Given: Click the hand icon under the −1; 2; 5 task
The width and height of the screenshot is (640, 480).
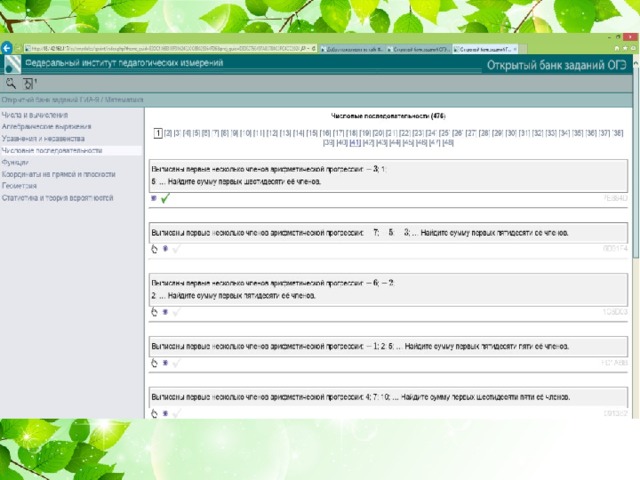Looking at the screenshot, I should [154, 363].
